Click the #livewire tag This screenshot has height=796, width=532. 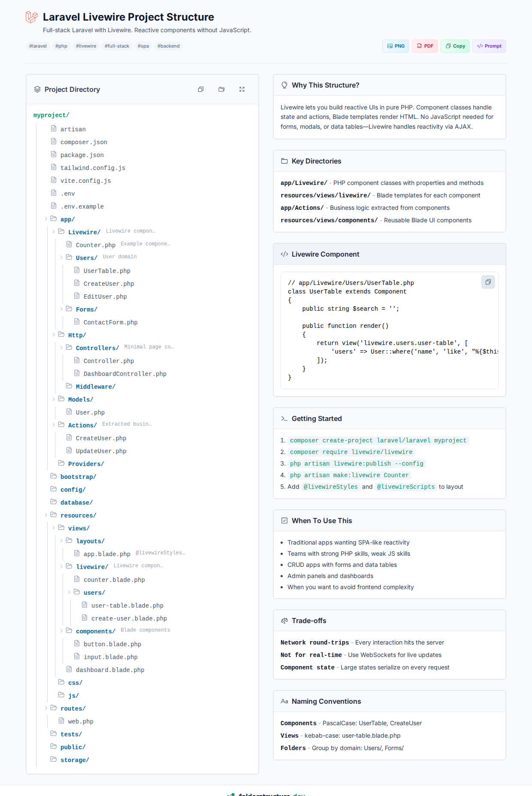coord(86,46)
